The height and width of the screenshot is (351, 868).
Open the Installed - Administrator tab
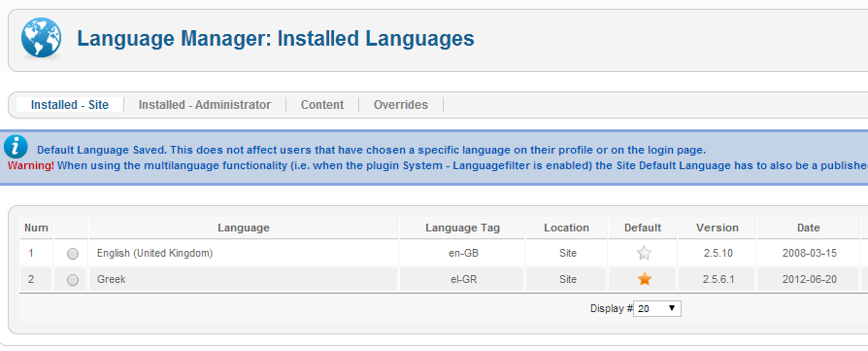pos(205,105)
